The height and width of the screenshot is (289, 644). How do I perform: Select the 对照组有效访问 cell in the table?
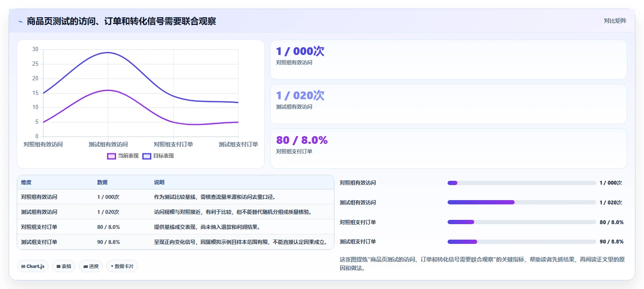click(39, 197)
